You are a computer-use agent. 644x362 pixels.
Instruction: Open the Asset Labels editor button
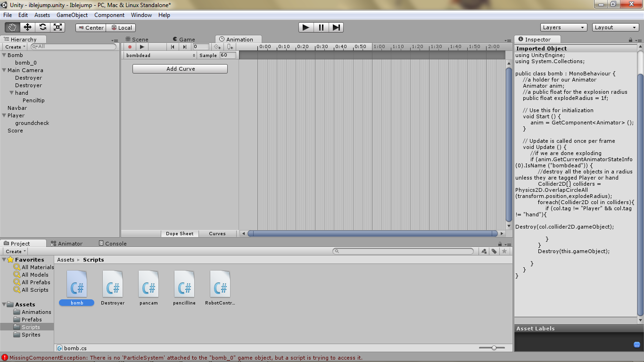[x=637, y=345]
